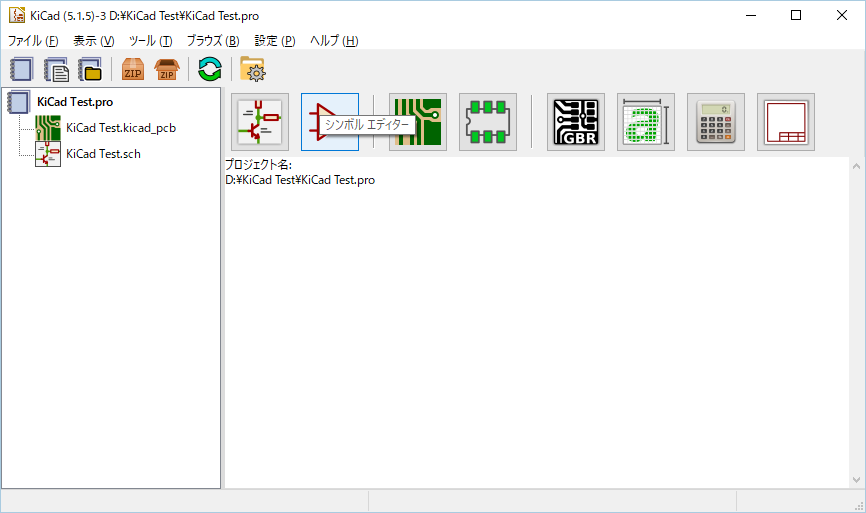Select KiCad Test.kicad_pcb in the tree
The width and height of the screenshot is (866, 513).
pos(121,128)
